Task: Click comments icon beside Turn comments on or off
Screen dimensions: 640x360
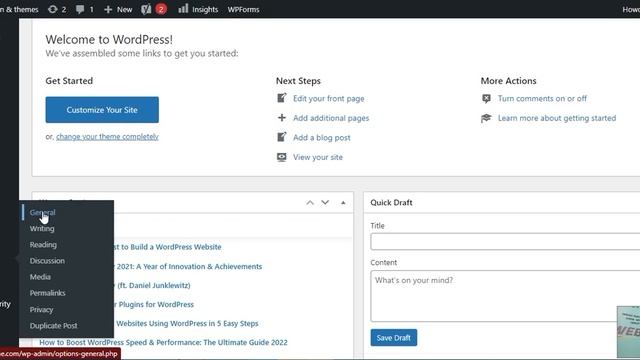Action: click(486, 98)
